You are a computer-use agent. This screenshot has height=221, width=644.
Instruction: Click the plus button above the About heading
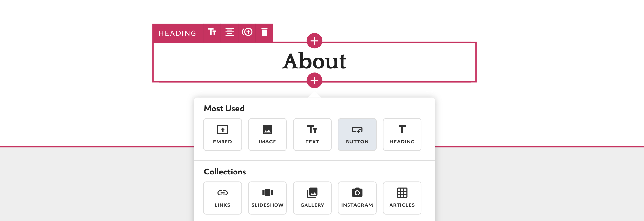coord(314,41)
